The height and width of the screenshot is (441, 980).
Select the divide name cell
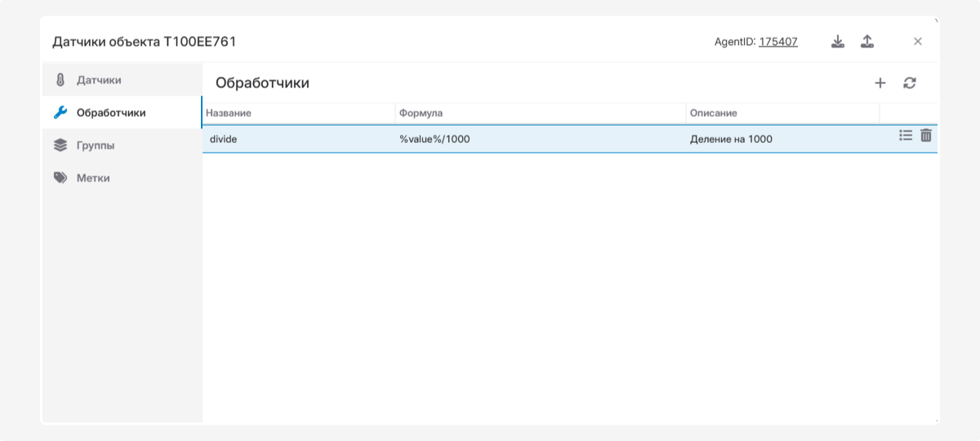(224, 139)
